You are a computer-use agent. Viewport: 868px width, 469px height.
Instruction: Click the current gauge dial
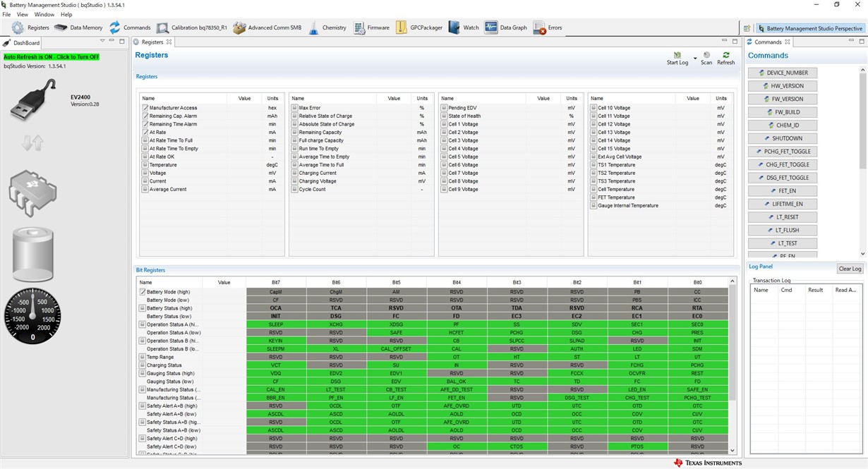pos(32,316)
